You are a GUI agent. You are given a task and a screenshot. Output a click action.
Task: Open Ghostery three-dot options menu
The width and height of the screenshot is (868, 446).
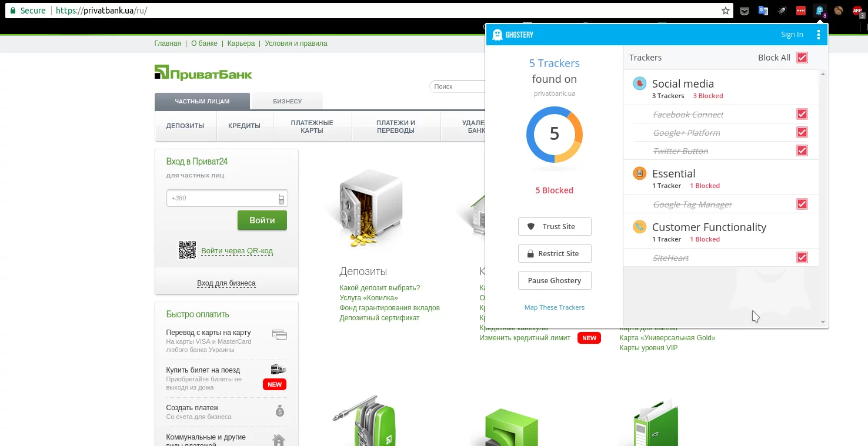818,35
